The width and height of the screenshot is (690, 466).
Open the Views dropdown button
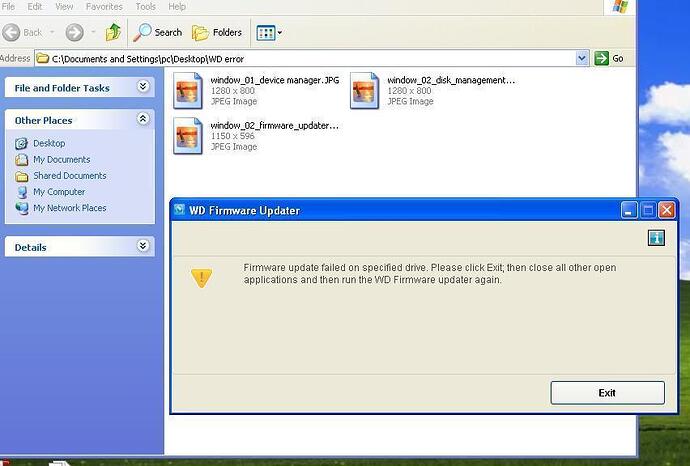click(x=269, y=33)
